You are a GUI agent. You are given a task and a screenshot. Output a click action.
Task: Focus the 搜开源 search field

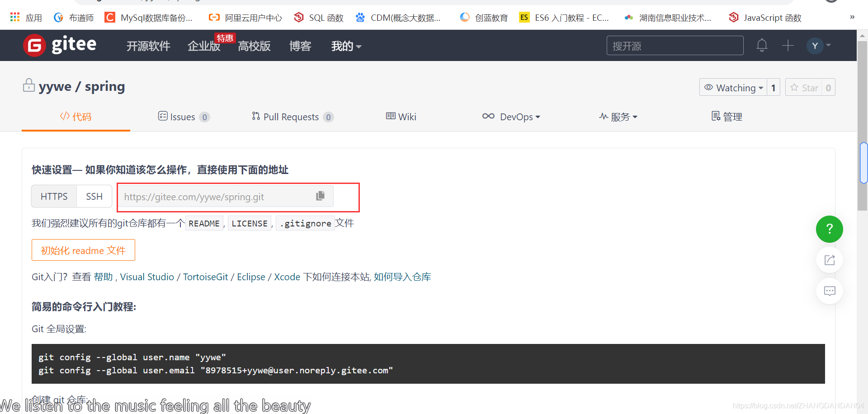(675, 46)
